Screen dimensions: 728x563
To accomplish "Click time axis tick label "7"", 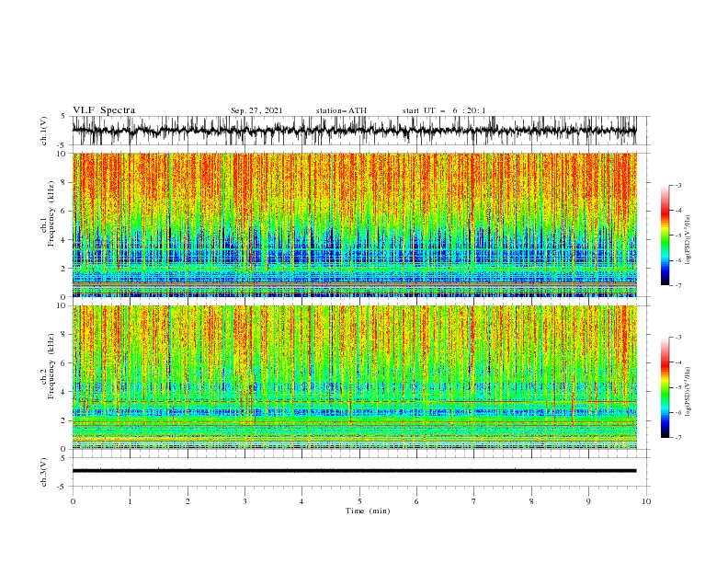I will pyautogui.click(x=474, y=501).
